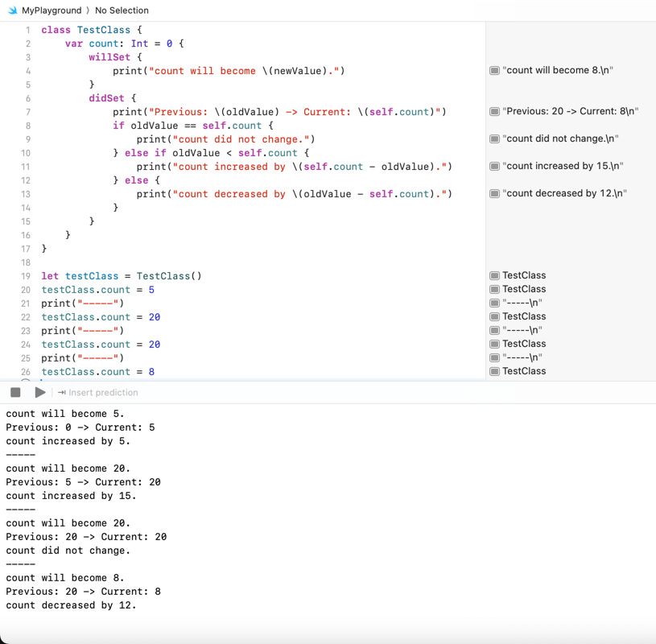Open the No Selection breadcrumb
The image size is (656, 644).
pos(122,10)
